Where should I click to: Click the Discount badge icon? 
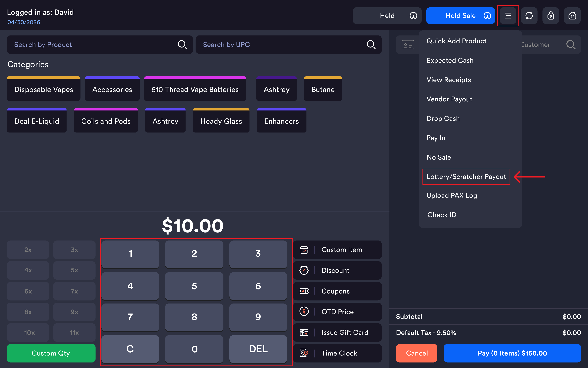[x=304, y=270]
